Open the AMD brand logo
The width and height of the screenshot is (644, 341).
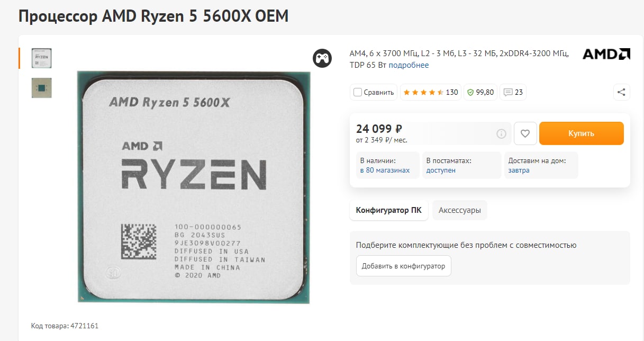(x=606, y=54)
